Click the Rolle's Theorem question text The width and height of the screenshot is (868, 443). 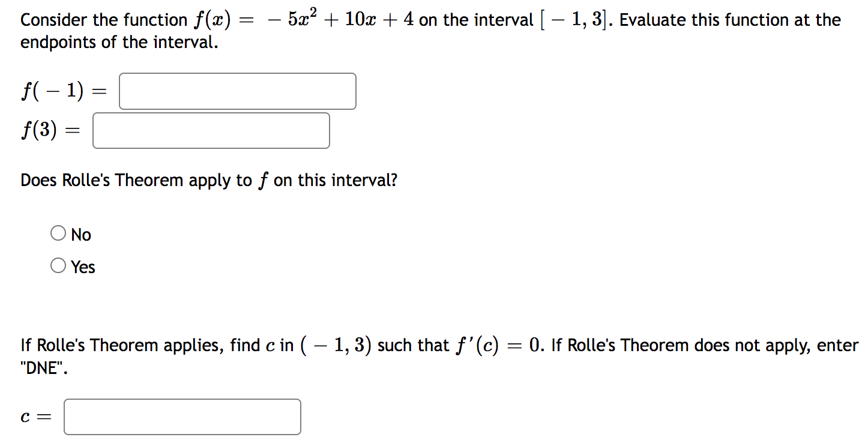[x=208, y=179]
